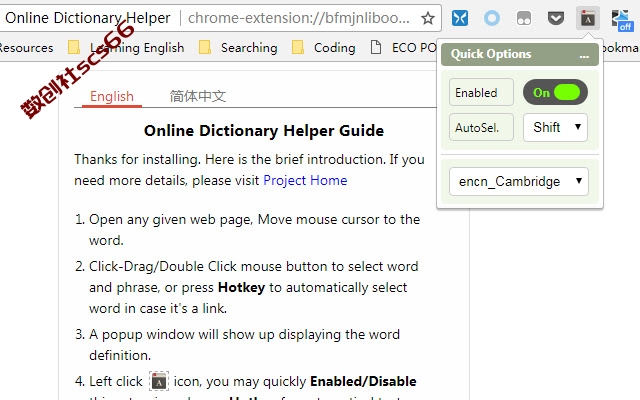This screenshot has height=400, width=640.
Task: Click the Online Dictionary Helper toolbar icon
Action: point(588,18)
